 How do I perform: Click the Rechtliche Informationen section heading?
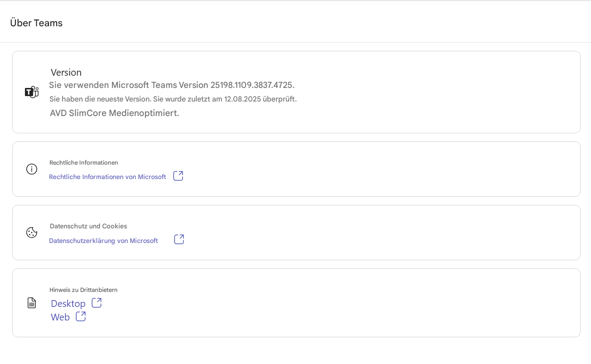pyautogui.click(x=84, y=162)
